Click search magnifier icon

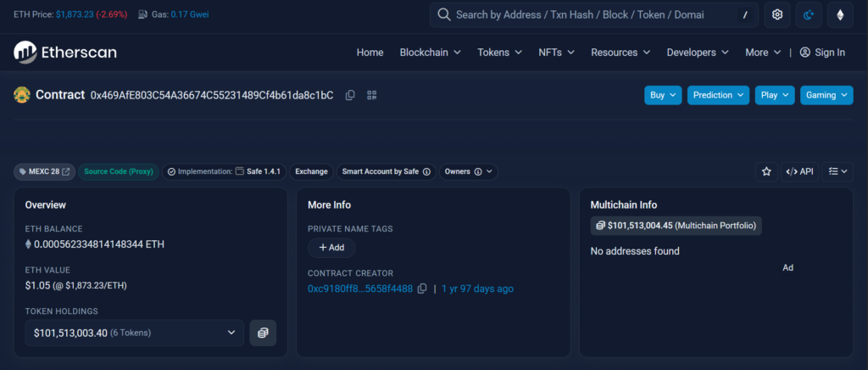444,14
